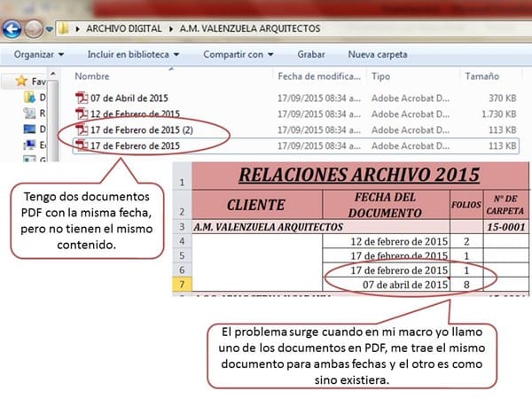
Task: Select ARCHIVO DIGITAL in the breadcrumb
Action: click(124, 28)
